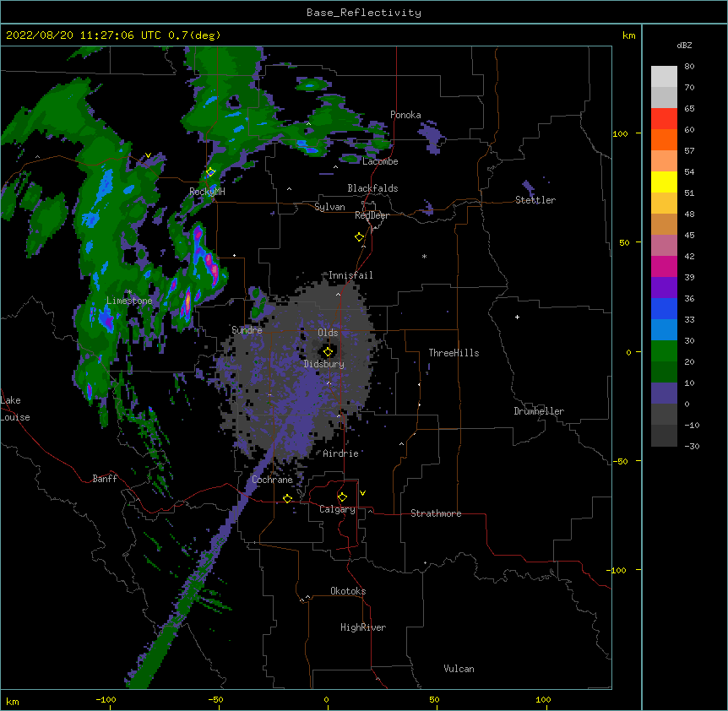Click the asterisk marker east of Innisfail
Screen dimensions: 728x711
[424, 256]
